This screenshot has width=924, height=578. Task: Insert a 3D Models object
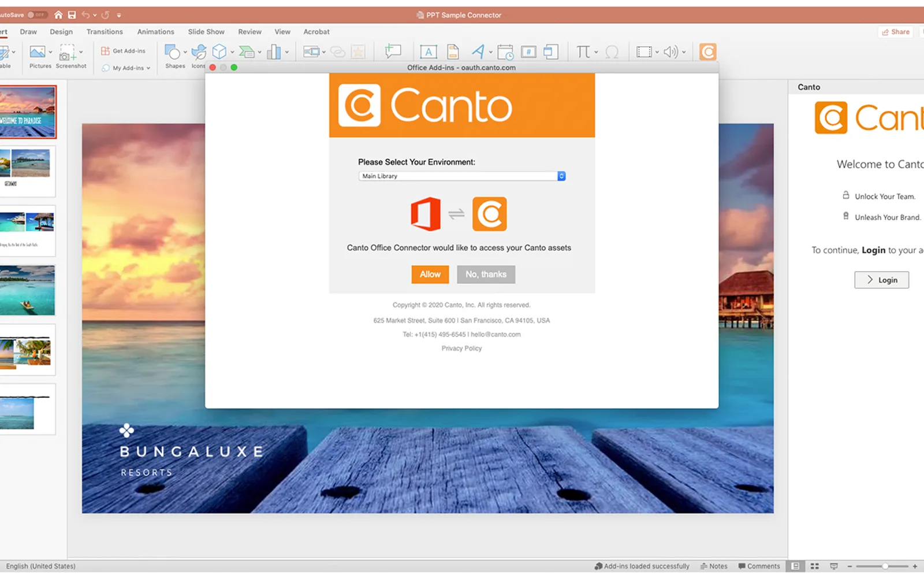219,52
